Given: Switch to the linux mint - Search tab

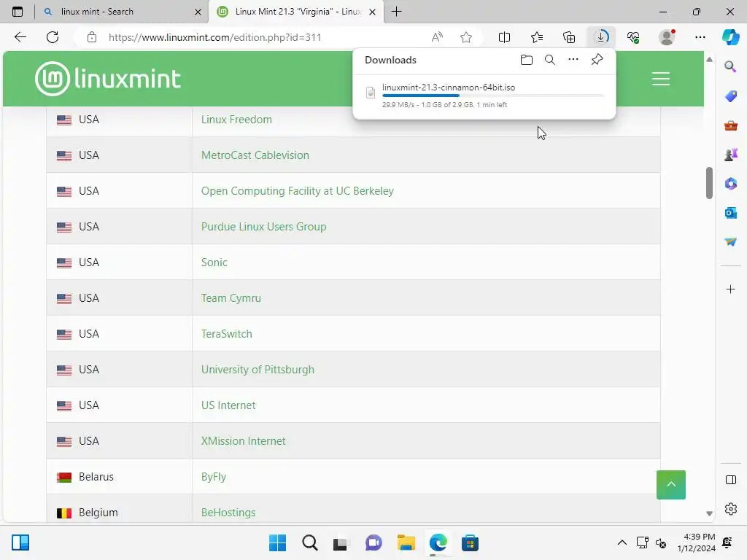Looking at the screenshot, I should pos(122,12).
